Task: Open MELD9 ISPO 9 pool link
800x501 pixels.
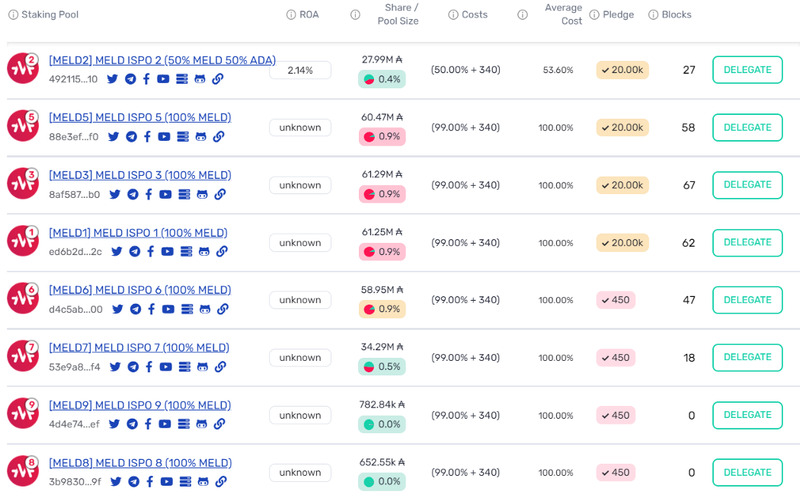Action: [140, 405]
